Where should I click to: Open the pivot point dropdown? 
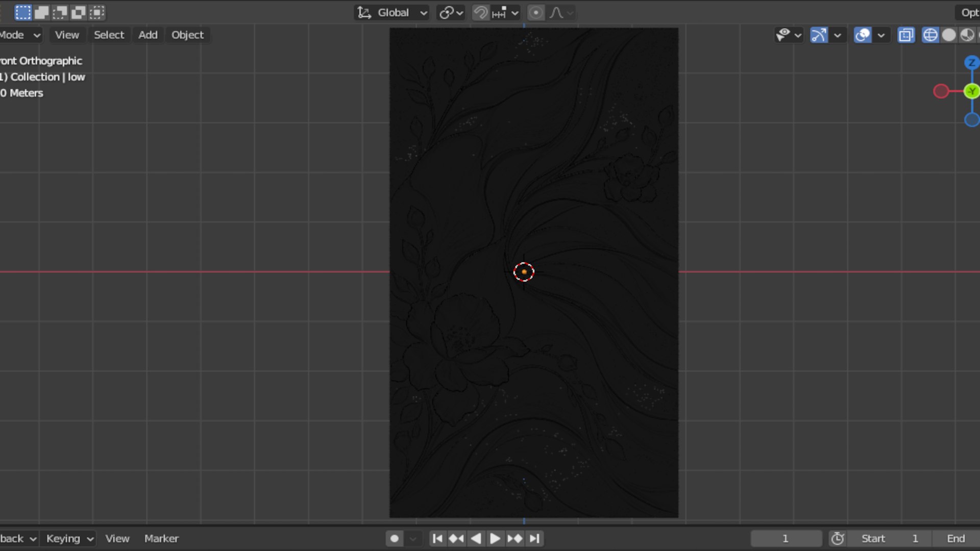(x=451, y=13)
